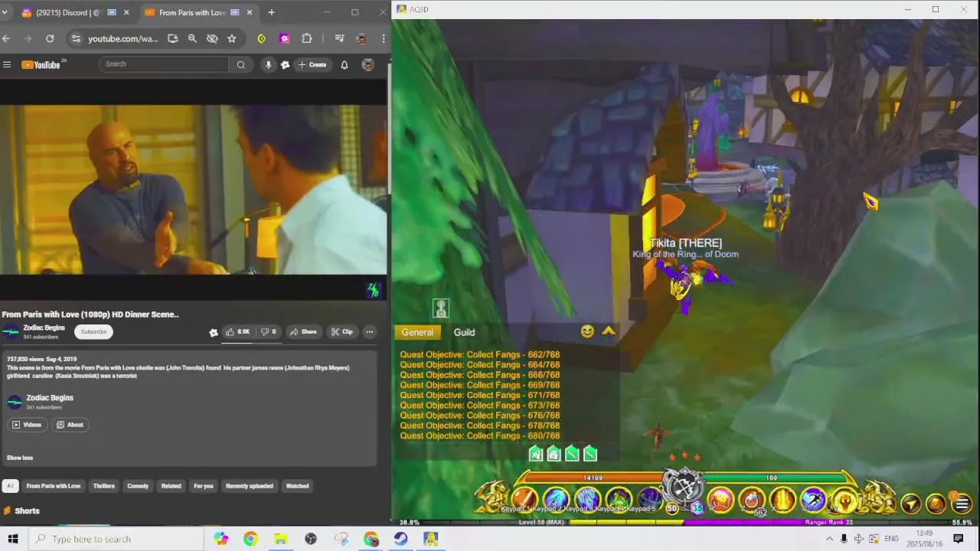This screenshot has height=551, width=980.
Task: Activate the running-figure dash skill in AQ3D
Action: (813, 500)
